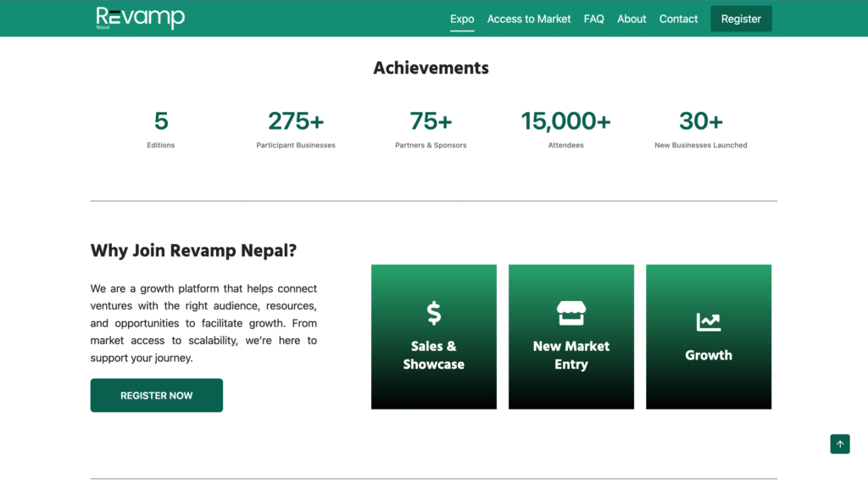Click the storefront icon in New Market Entry
This screenshot has height=490, width=868.
pyautogui.click(x=571, y=314)
